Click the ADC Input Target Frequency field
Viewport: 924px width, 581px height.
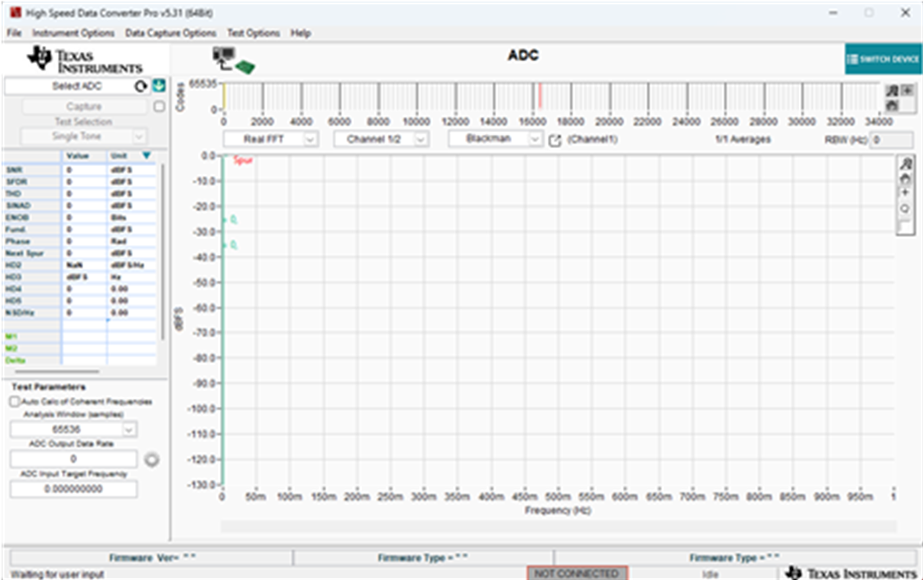click(73, 489)
